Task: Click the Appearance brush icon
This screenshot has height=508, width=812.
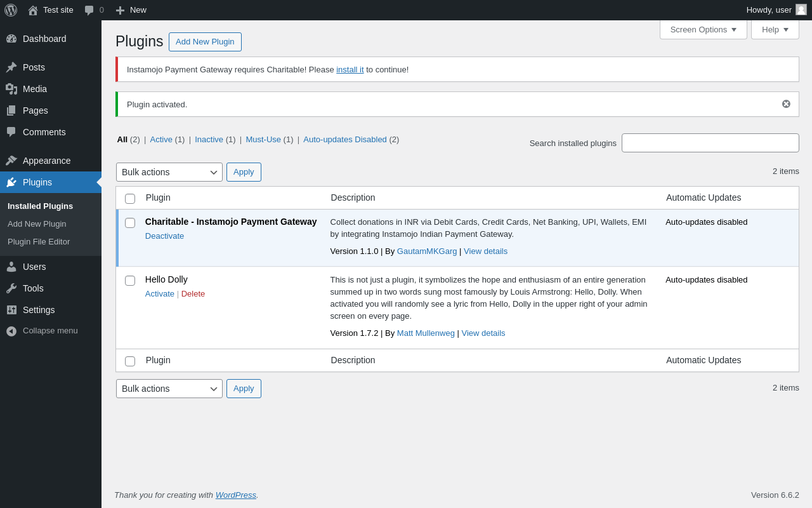Action: pyautogui.click(x=11, y=161)
